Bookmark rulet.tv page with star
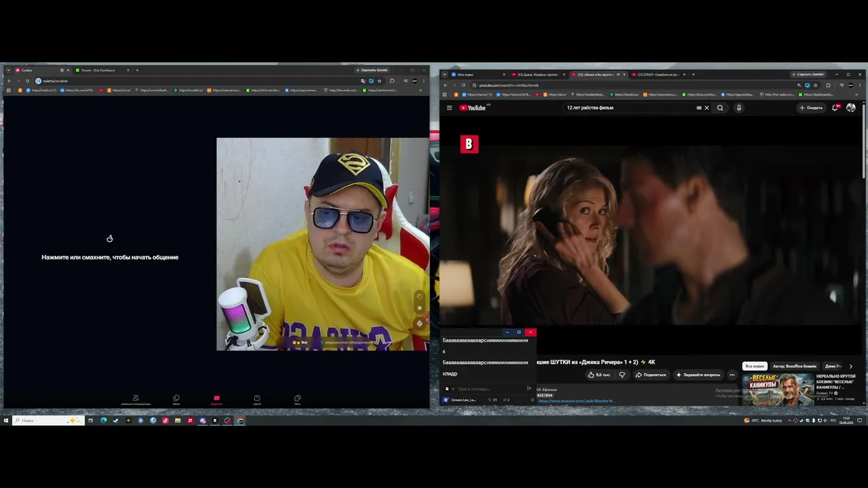 [380, 81]
